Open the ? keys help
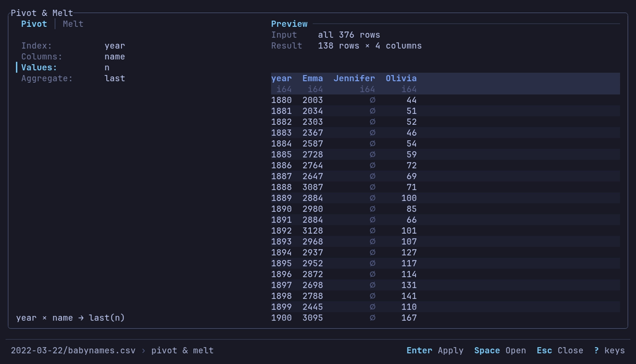The height and width of the screenshot is (364, 636). [609, 351]
